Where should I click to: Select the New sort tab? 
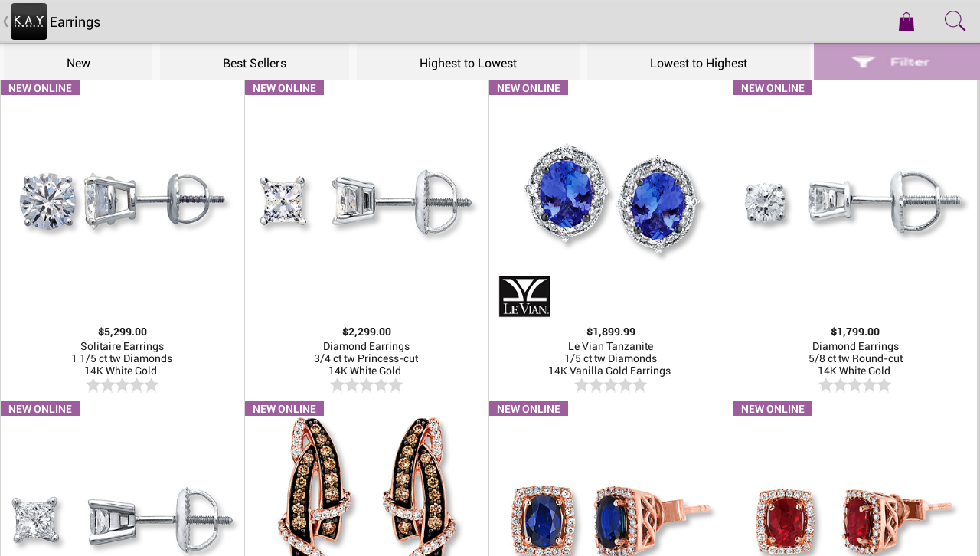[78, 63]
